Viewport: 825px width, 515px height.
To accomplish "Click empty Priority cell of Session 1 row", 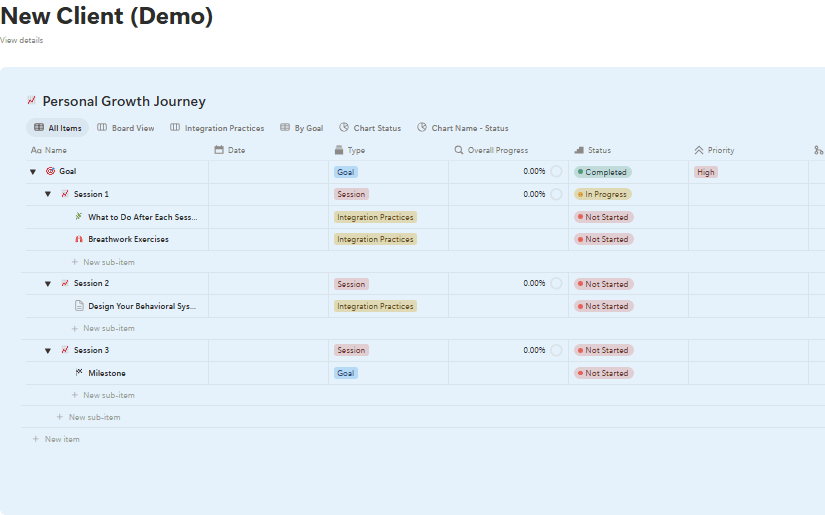I will tap(748, 194).
